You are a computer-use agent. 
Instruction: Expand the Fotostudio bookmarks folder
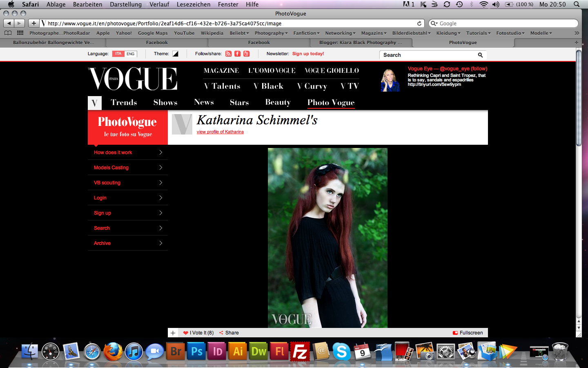tap(510, 33)
